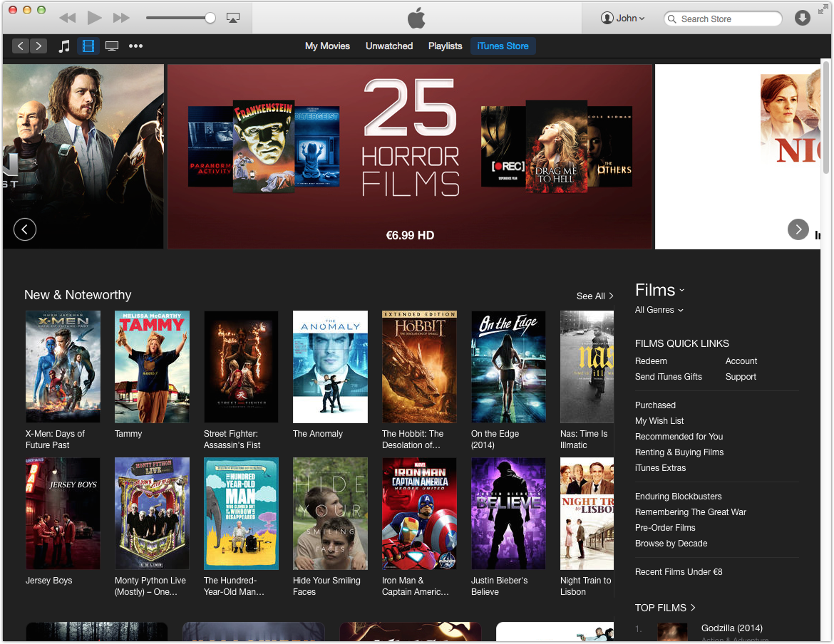Click the play button

coord(95,18)
